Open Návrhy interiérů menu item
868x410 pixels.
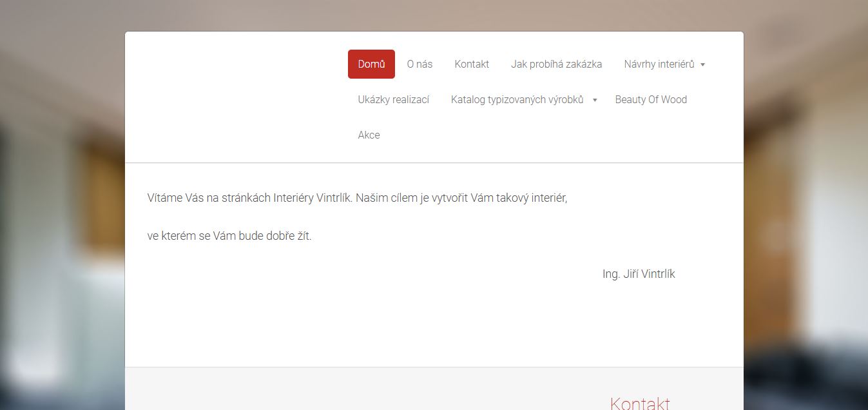point(659,64)
